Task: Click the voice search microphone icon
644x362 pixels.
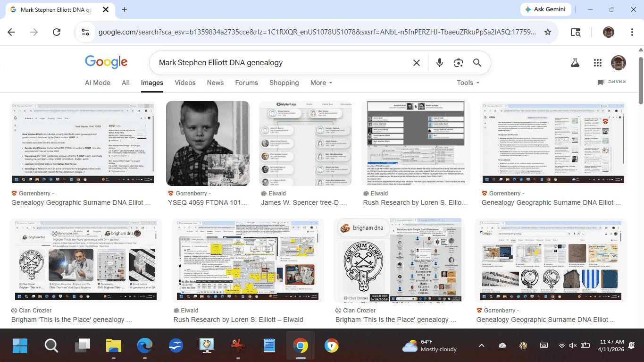Action: [440, 63]
